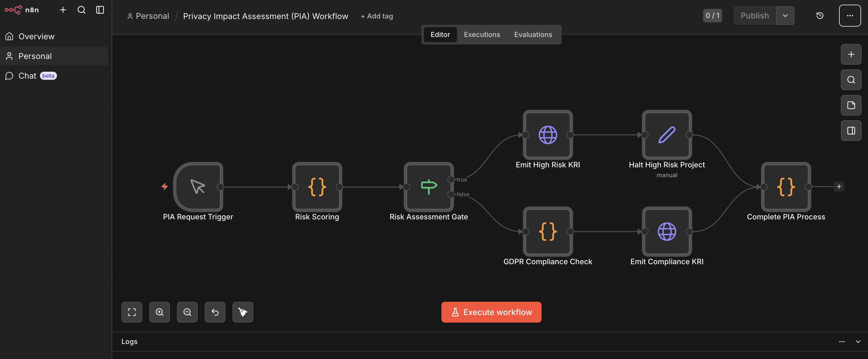Viewport: 868px width, 359px height.
Task: Switch to the Executions tab
Action: click(481, 34)
